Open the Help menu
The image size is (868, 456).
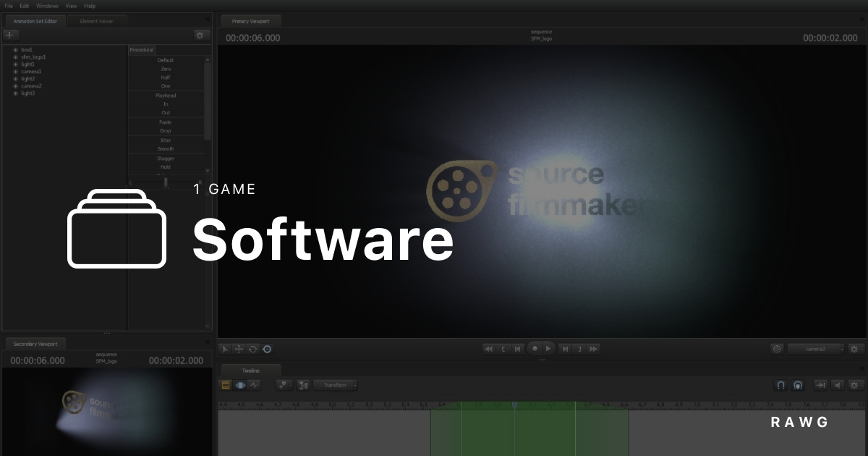(90, 6)
